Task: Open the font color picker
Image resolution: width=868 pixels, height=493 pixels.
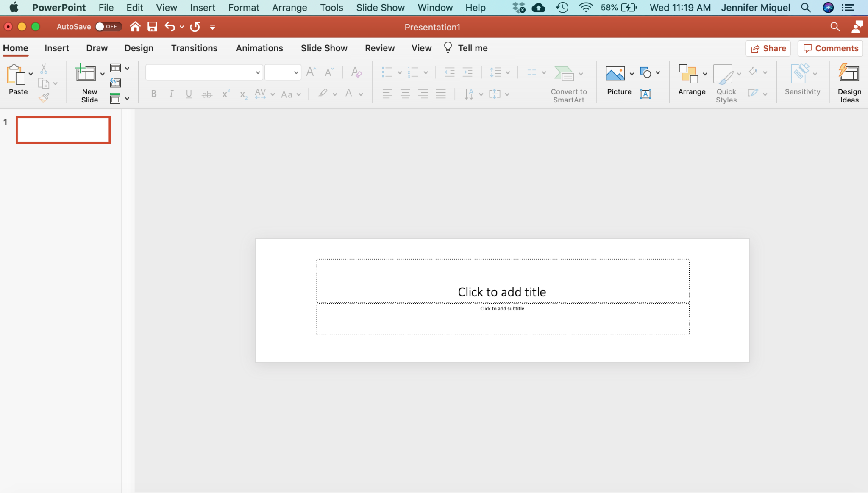Action: (x=360, y=94)
